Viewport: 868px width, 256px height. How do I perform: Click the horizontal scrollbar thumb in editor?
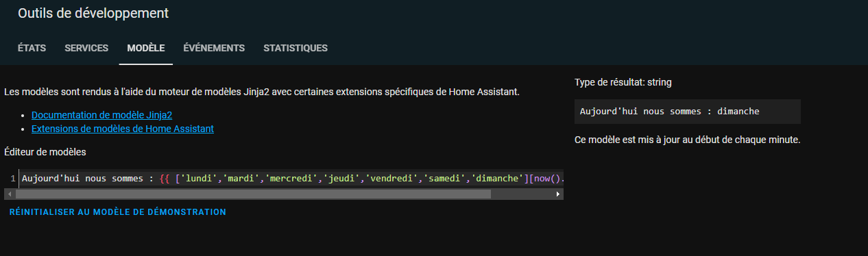(x=252, y=194)
